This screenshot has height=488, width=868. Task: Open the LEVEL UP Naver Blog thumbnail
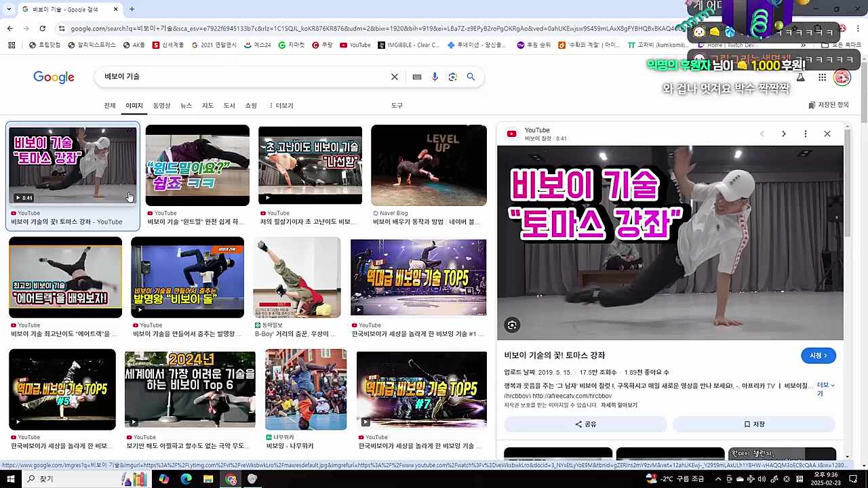click(x=429, y=165)
